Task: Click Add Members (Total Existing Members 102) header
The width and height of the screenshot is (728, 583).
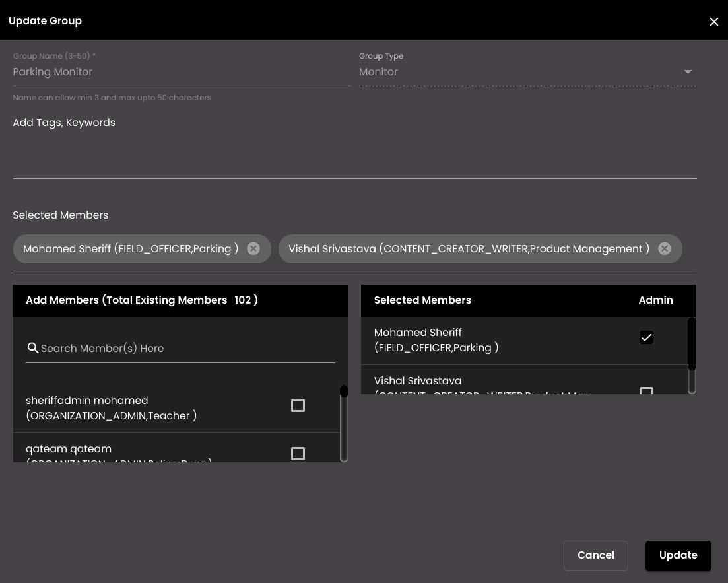Action: tap(181, 300)
